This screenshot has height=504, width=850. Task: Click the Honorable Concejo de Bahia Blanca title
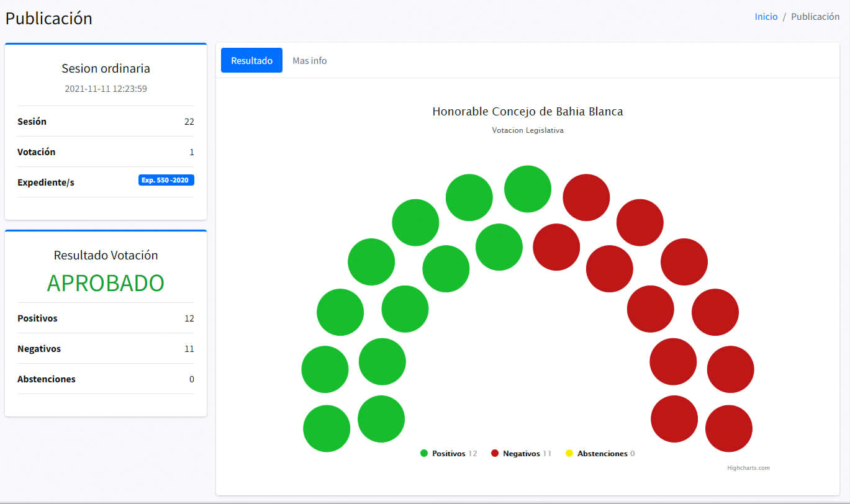(527, 112)
